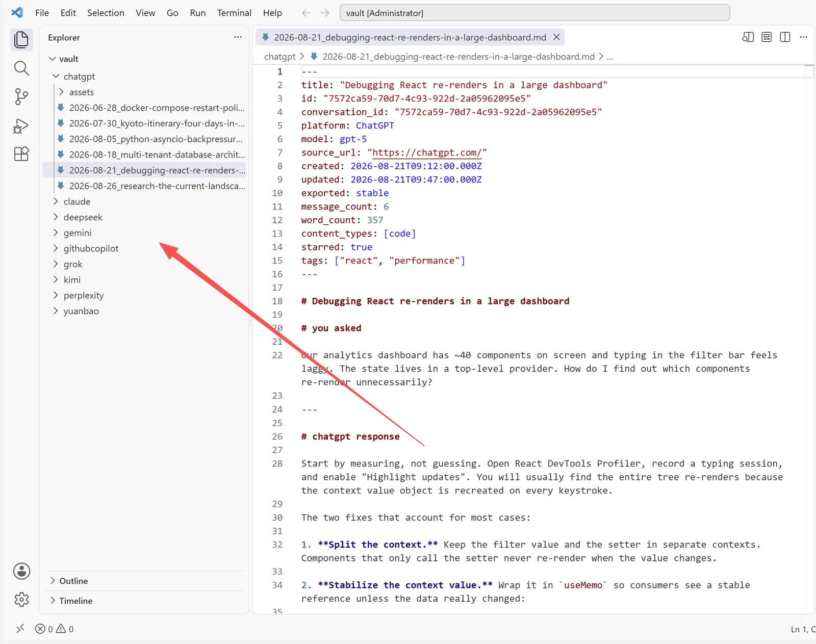Open the View menu
The width and height of the screenshot is (816, 644).
pos(145,13)
